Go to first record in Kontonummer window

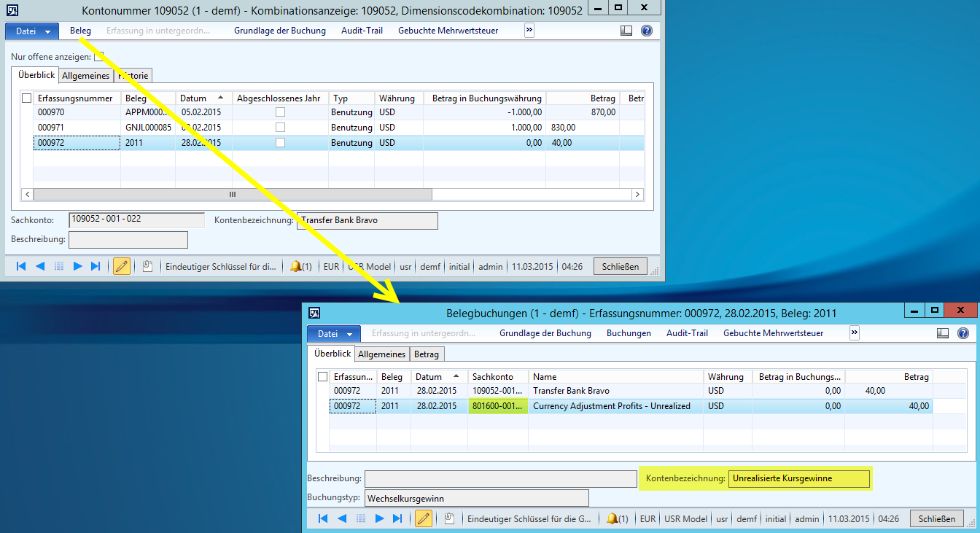coord(21,267)
